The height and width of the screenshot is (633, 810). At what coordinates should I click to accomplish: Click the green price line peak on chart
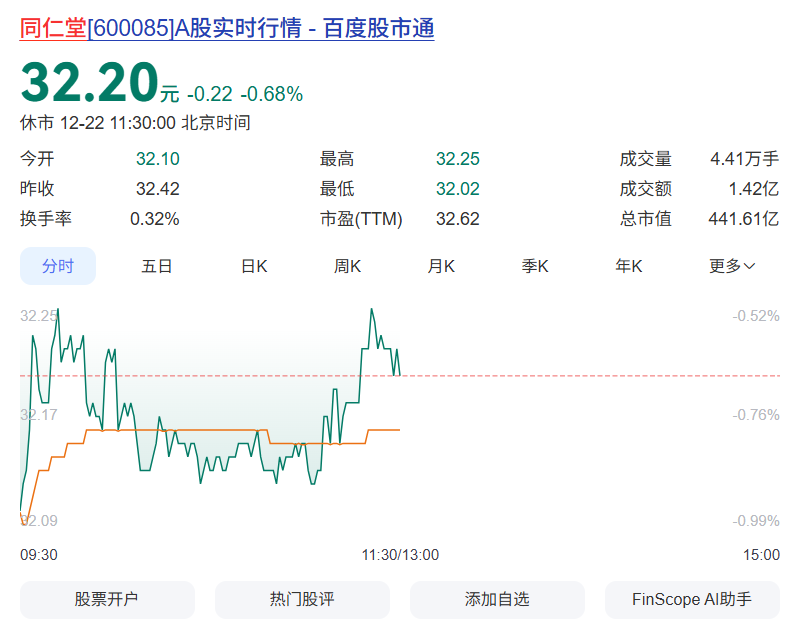(371, 309)
